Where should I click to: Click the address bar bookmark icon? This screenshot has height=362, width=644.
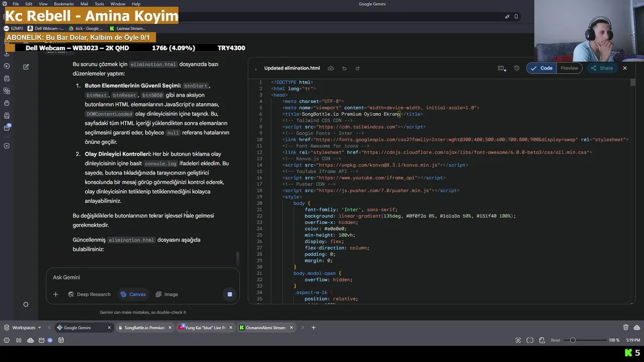(x=516, y=17)
